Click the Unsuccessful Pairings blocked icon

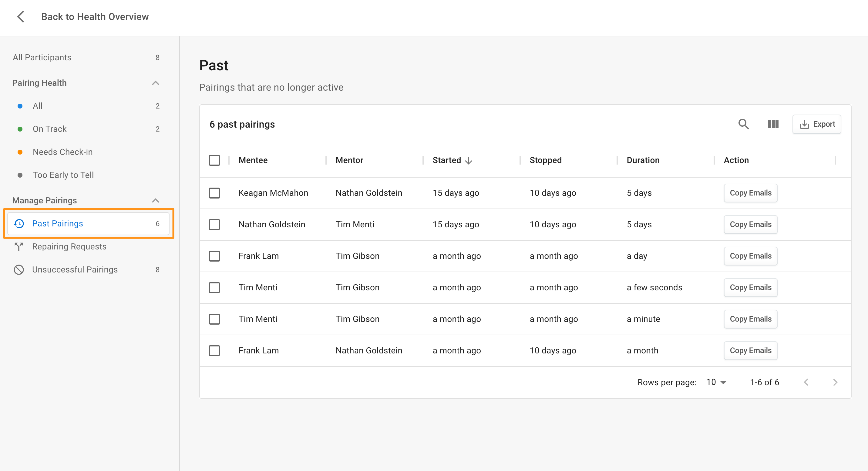pyautogui.click(x=19, y=270)
